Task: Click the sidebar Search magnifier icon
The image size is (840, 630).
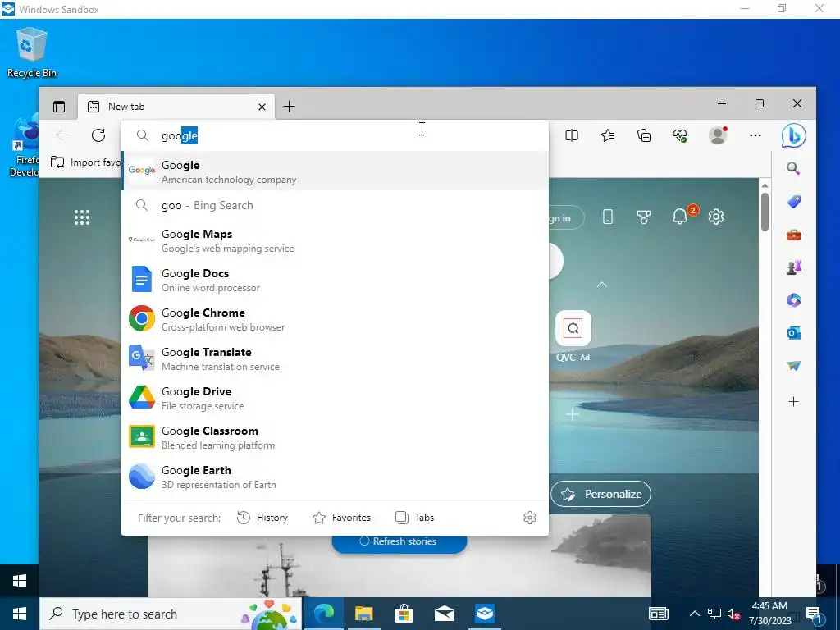Action: coord(793,169)
